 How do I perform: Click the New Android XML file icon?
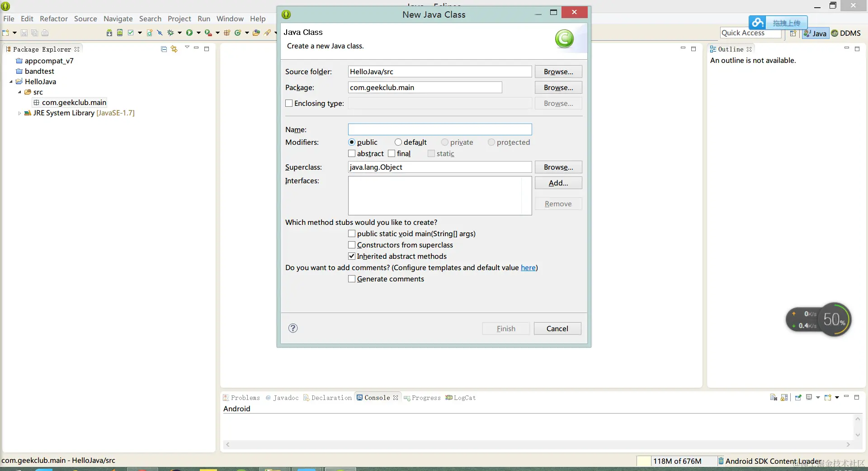150,33
